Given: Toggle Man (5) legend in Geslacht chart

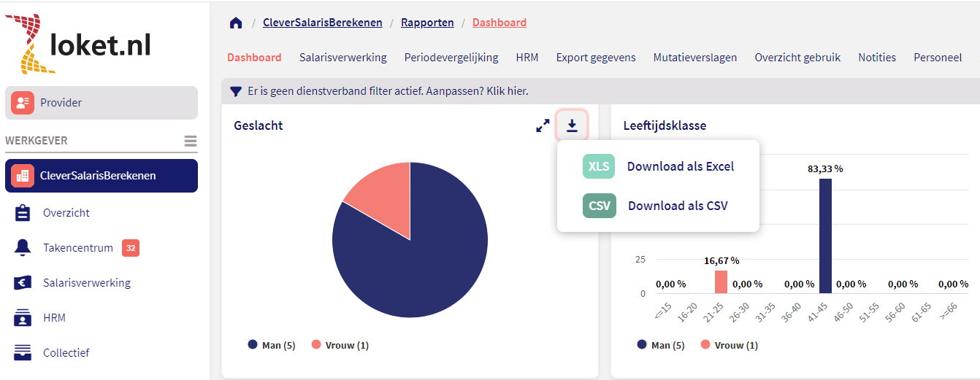Looking at the screenshot, I should [x=272, y=345].
